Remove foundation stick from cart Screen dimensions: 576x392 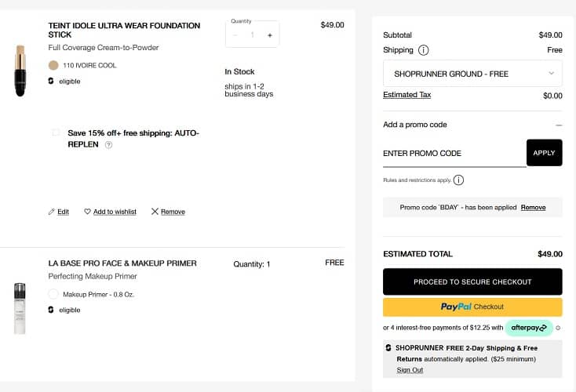pyautogui.click(x=168, y=212)
